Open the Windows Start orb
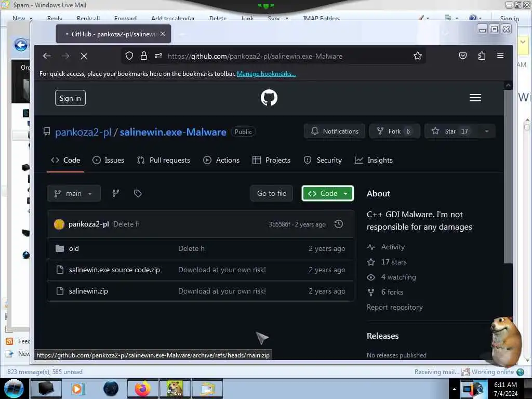The image size is (532, 399). [x=14, y=389]
